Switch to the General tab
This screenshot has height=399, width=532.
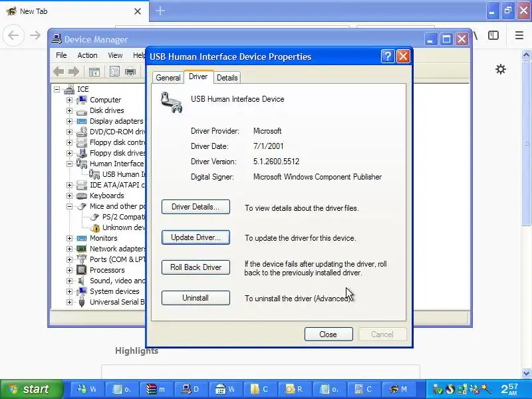tap(168, 78)
